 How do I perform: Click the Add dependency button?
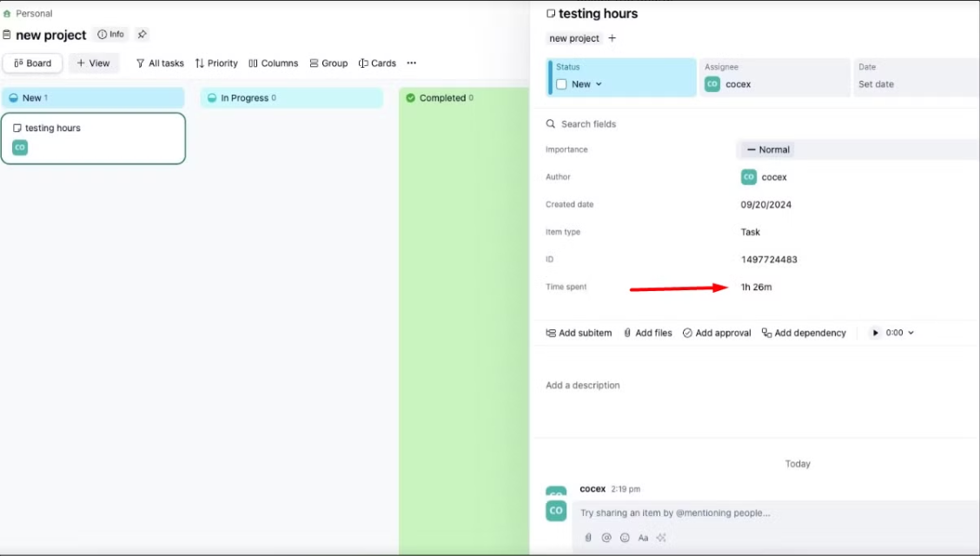pos(804,333)
